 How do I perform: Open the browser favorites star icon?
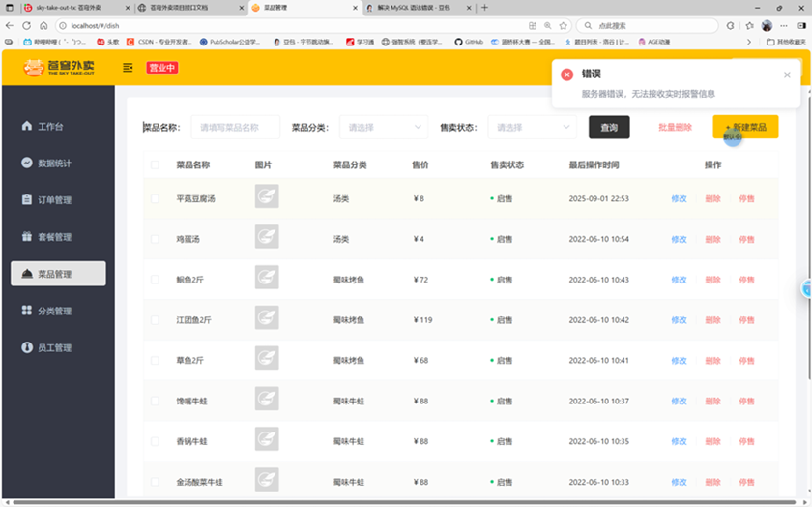(749, 25)
